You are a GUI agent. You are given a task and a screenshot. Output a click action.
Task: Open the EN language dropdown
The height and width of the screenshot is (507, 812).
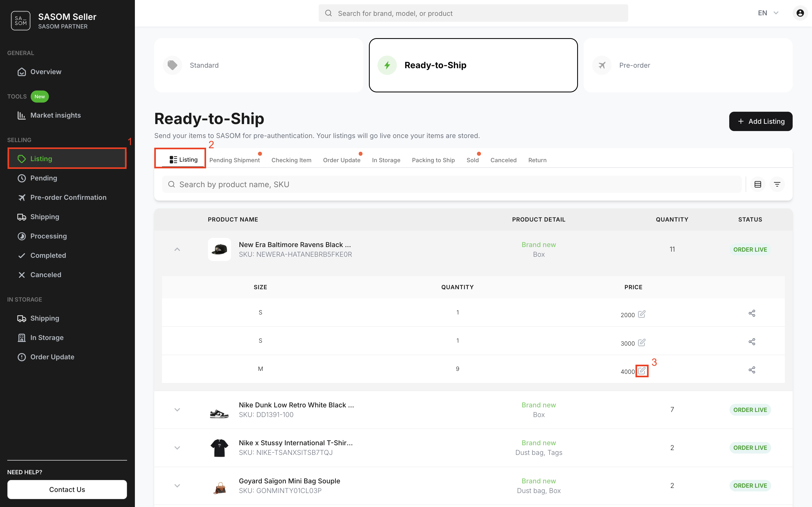point(768,13)
